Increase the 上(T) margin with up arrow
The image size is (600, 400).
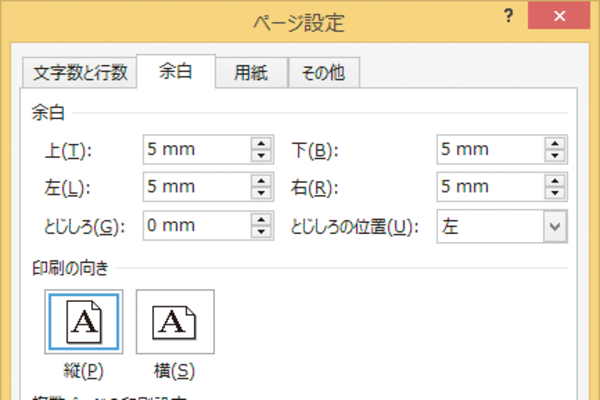261,144
